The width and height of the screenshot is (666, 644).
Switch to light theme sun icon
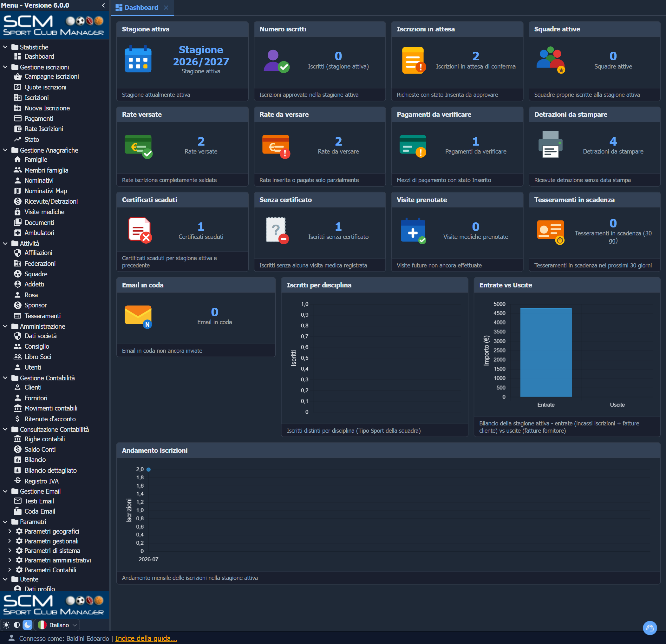[6, 625]
